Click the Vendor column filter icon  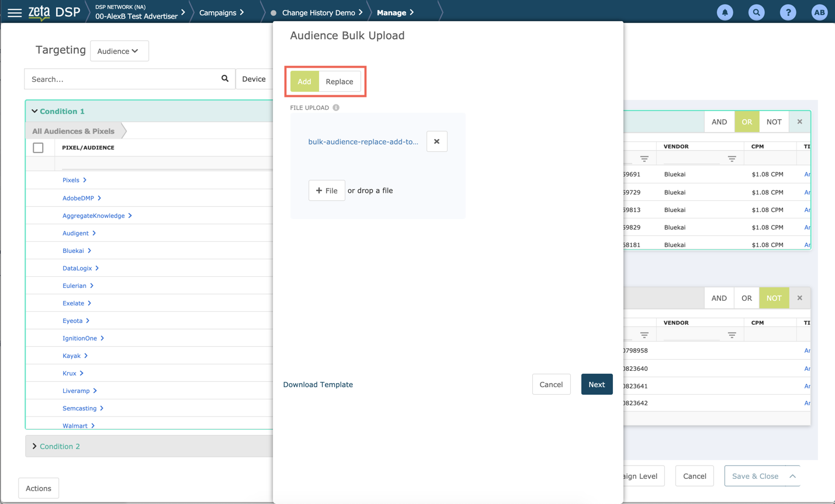click(732, 159)
